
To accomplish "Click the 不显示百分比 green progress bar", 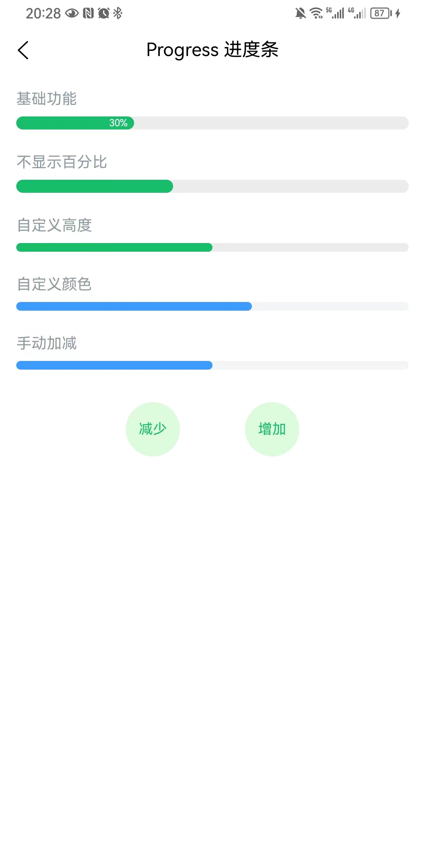I will [x=212, y=186].
